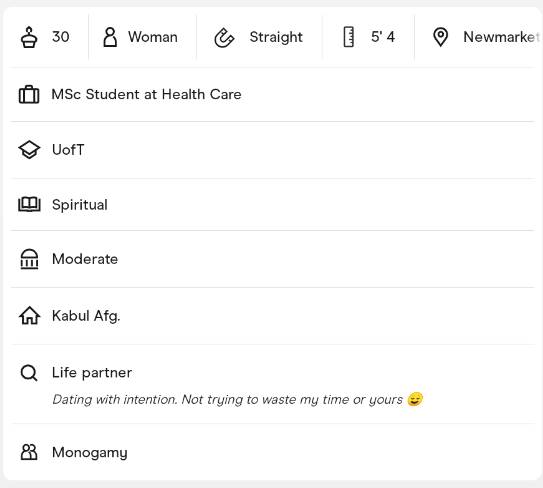Click the graduation cap school icon

click(x=29, y=150)
